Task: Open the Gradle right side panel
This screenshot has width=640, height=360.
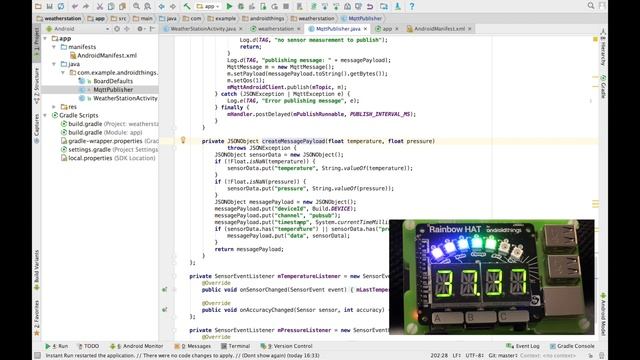Action: pos(603,87)
